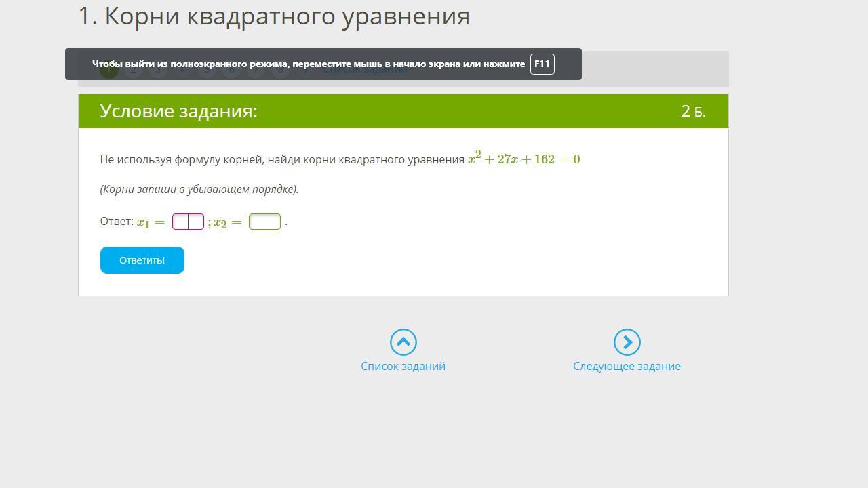Submit the answer with the Ответить! button
The image size is (868, 488).
(x=142, y=260)
